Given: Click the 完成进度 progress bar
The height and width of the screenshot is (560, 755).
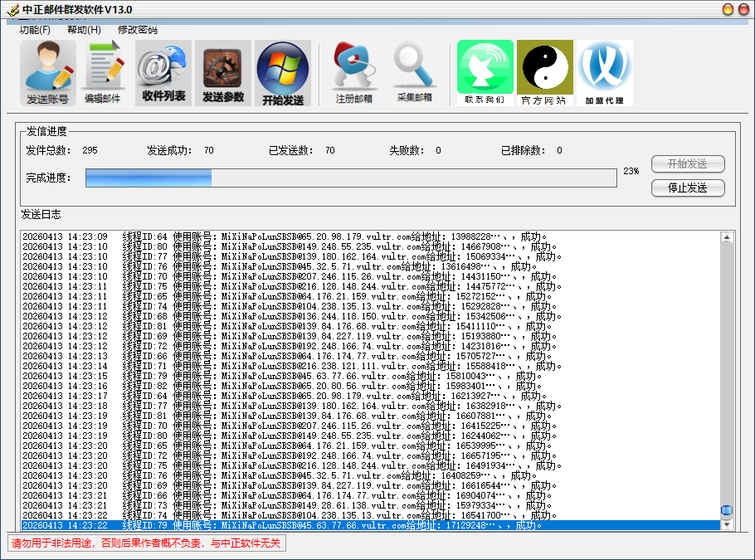Looking at the screenshot, I should click(x=351, y=178).
